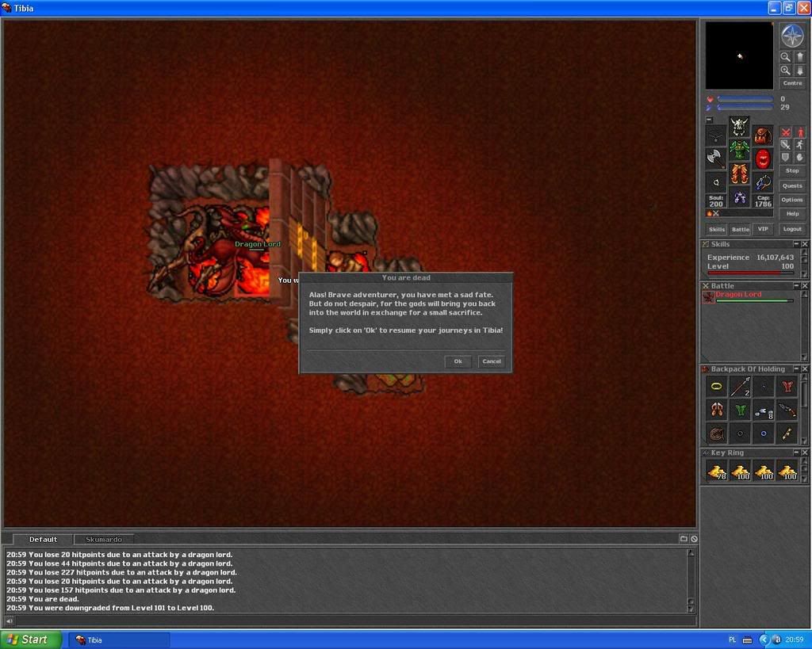The height and width of the screenshot is (649, 812).
Task: Close the Battle panel
Action: pyautogui.click(x=805, y=286)
